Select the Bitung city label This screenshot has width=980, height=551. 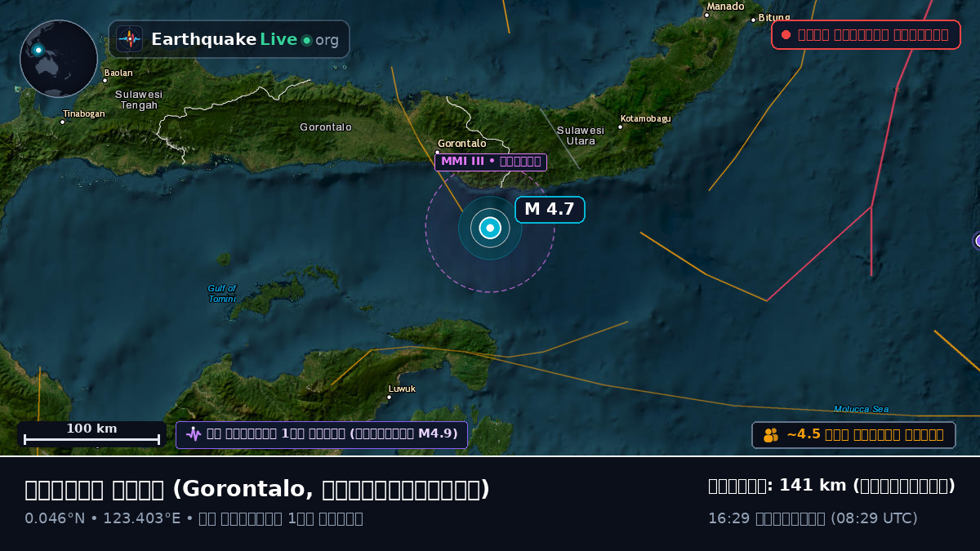(x=774, y=17)
